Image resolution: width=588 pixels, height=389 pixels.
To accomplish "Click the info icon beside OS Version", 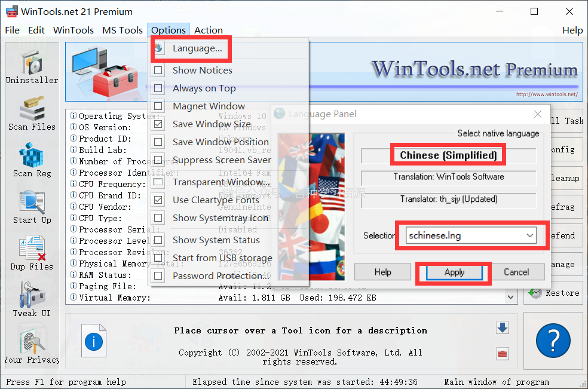I will coord(73,127).
